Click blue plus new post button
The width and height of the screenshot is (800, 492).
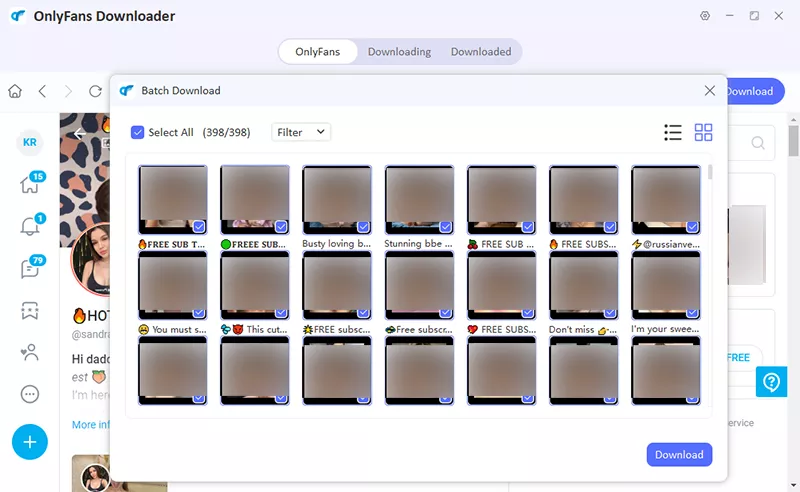[30, 441]
